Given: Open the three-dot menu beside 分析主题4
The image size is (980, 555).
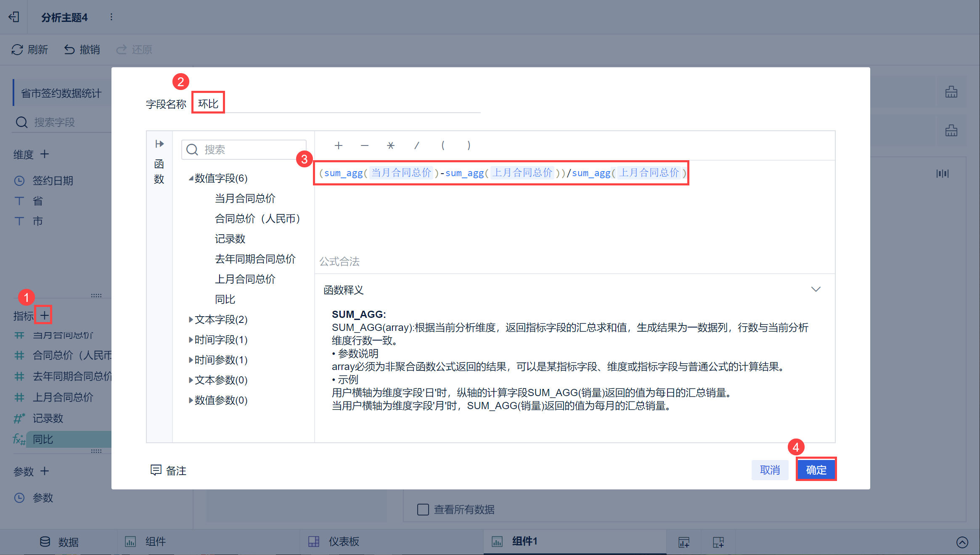Looking at the screenshot, I should pos(111,17).
